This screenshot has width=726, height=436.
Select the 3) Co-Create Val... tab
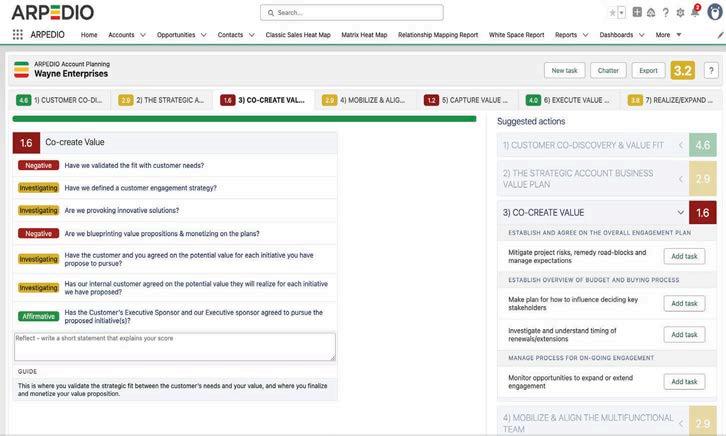coord(263,100)
